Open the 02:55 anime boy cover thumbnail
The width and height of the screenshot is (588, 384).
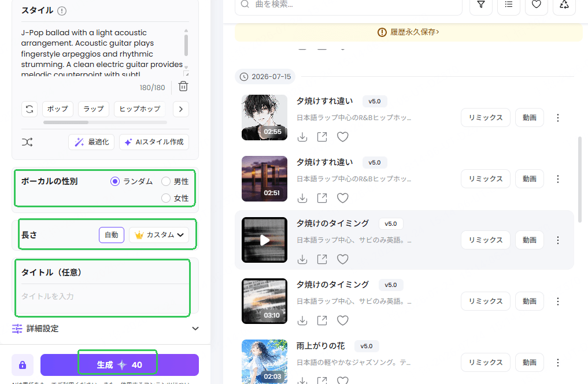[264, 118]
